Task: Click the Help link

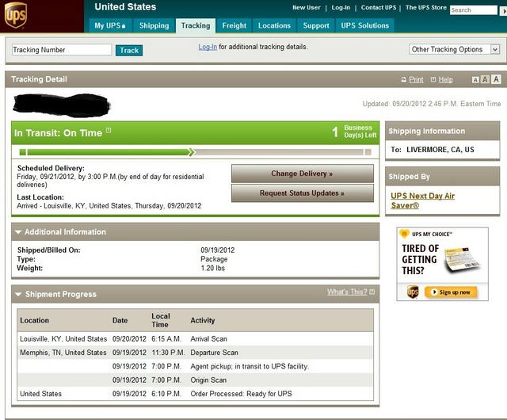Action: 445,79
